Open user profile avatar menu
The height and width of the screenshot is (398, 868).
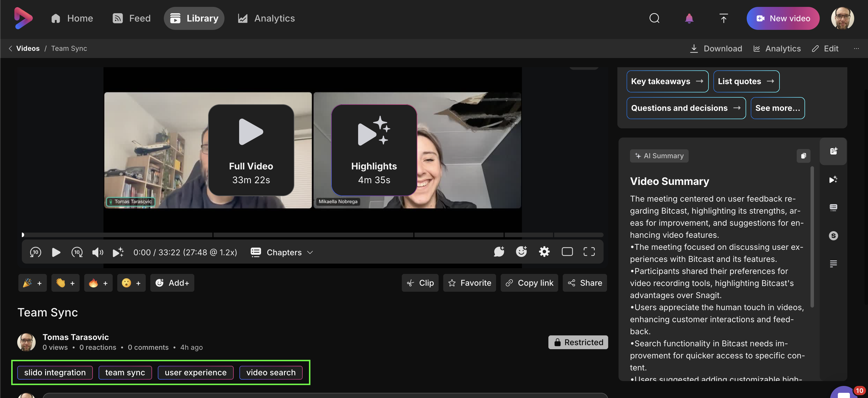tap(842, 18)
